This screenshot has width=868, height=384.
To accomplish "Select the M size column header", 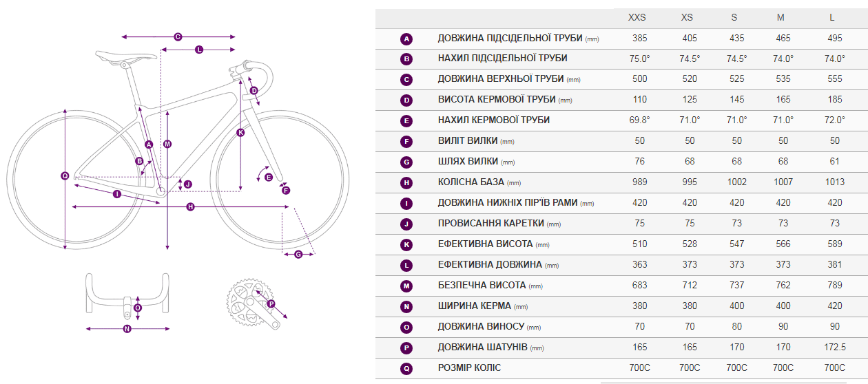I will 781,18.
